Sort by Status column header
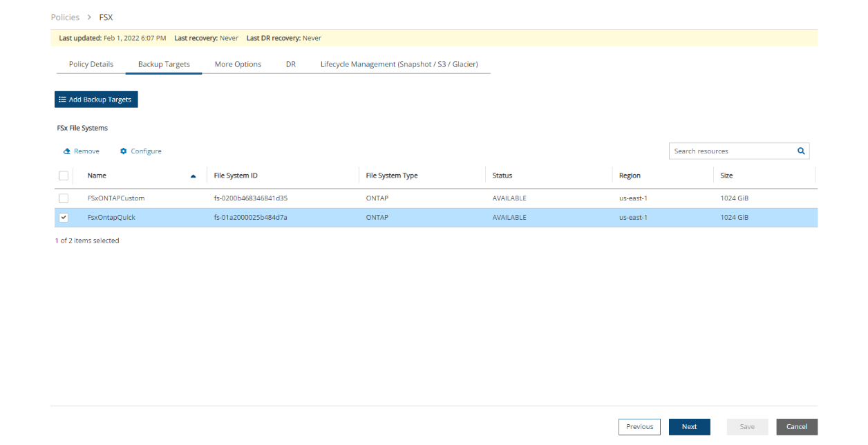 pyautogui.click(x=502, y=176)
